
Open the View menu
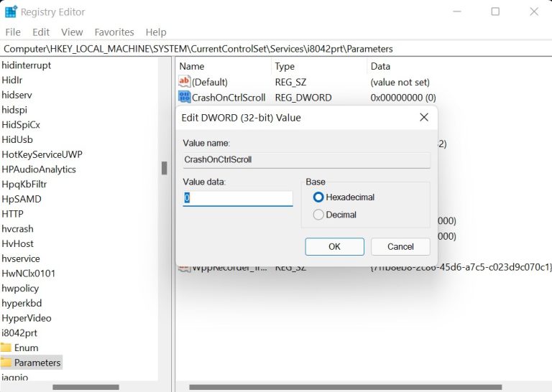tap(72, 32)
